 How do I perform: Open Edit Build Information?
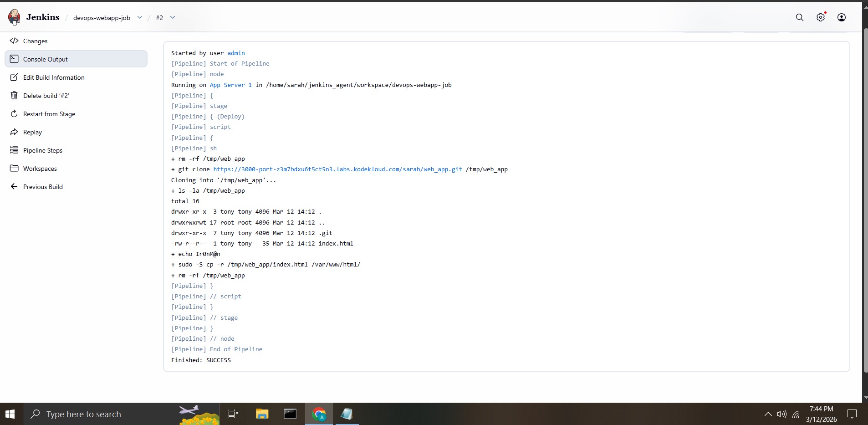[x=76, y=77]
